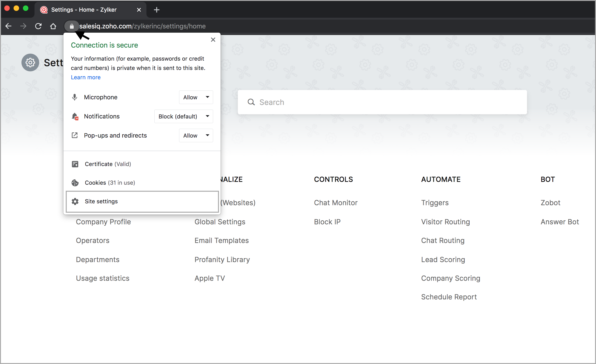Open Visitor Routing under Automate
This screenshot has height=364, width=596.
[x=445, y=222]
